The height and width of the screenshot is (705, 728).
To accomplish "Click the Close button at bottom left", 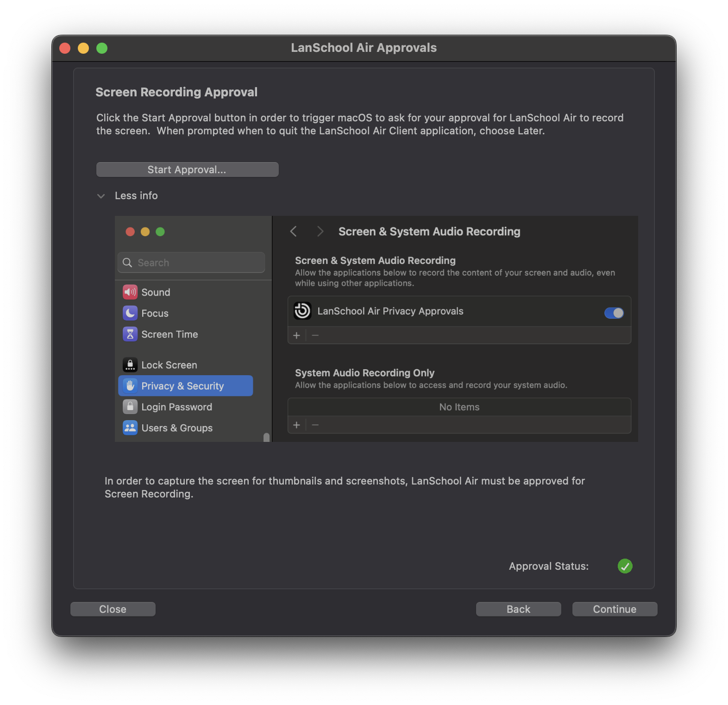I will point(113,609).
